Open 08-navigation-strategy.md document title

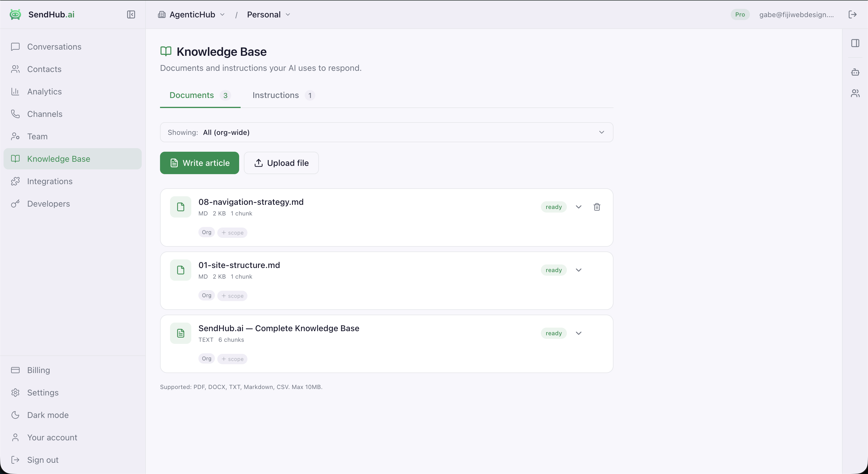point(251,202)
